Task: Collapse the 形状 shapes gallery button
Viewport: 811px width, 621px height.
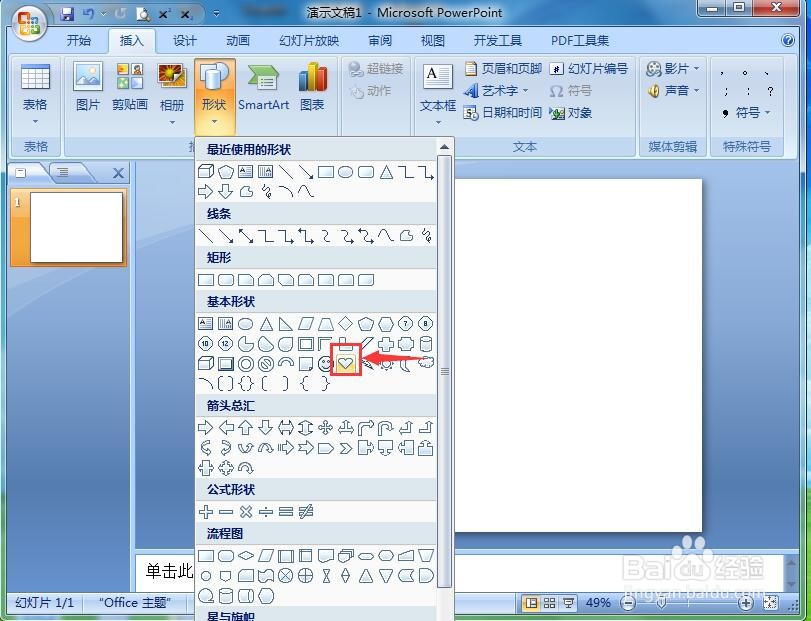Action: [214, 96]
